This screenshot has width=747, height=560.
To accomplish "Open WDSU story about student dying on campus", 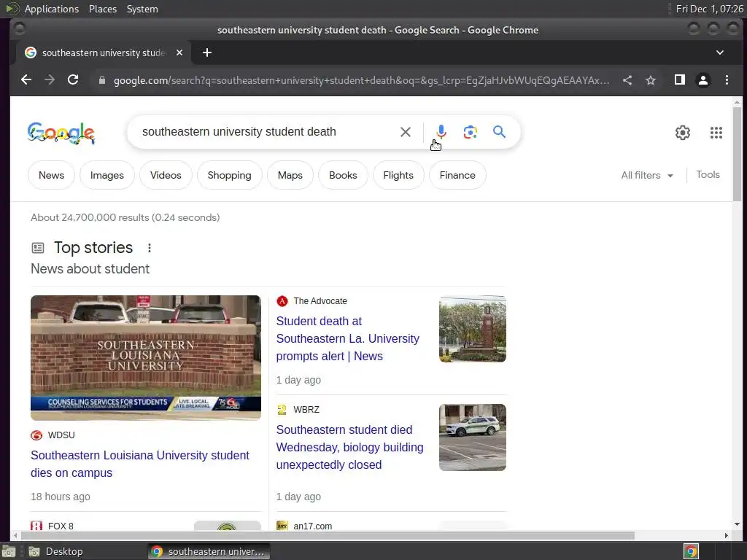I will (x=140, y=464).
